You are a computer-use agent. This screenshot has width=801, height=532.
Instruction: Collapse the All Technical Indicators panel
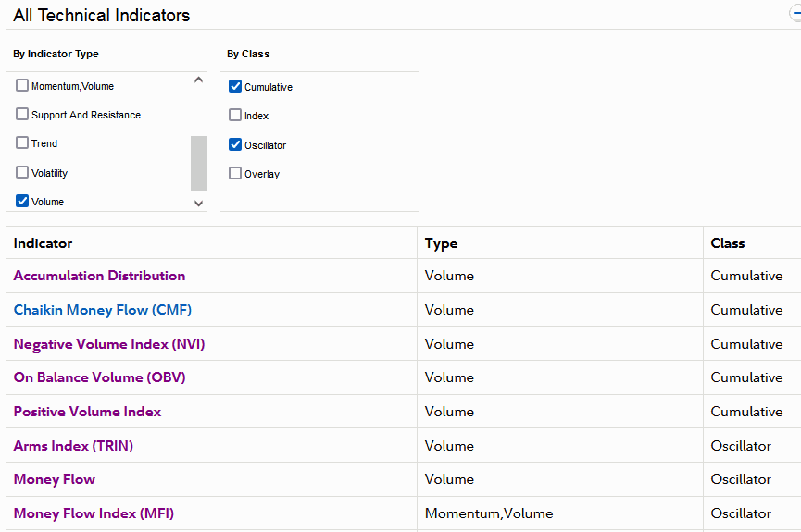coord(795,15)
